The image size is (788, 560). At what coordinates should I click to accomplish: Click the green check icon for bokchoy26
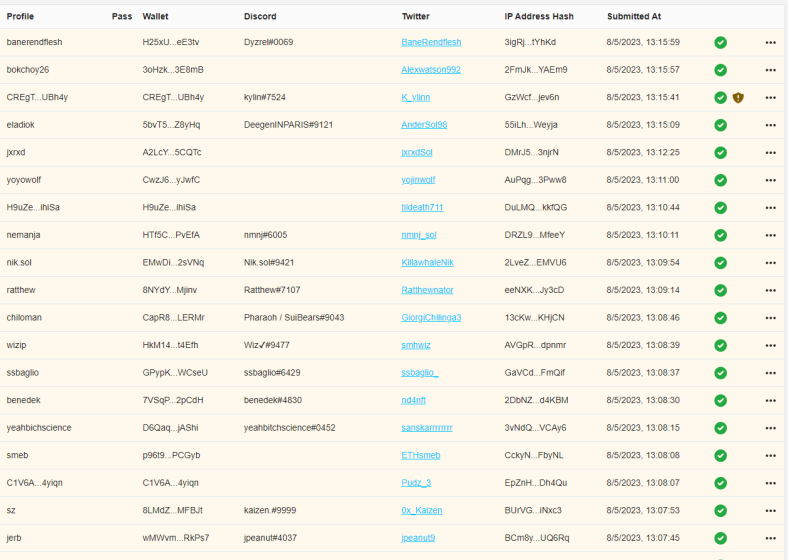pos(720,70)
